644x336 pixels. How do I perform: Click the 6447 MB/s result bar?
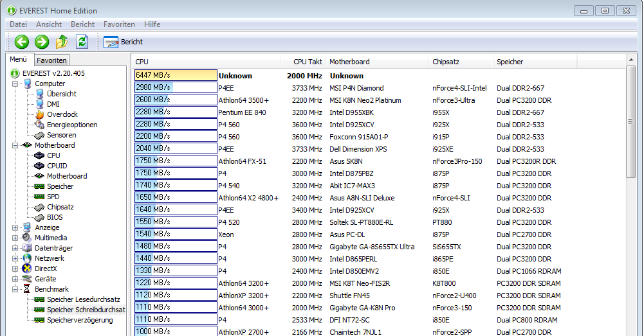coord(176,75)
